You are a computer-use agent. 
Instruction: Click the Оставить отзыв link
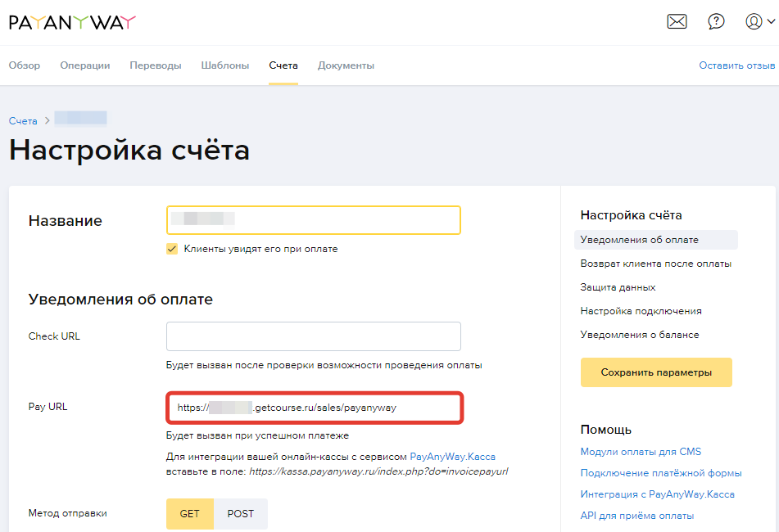[736, 65]
